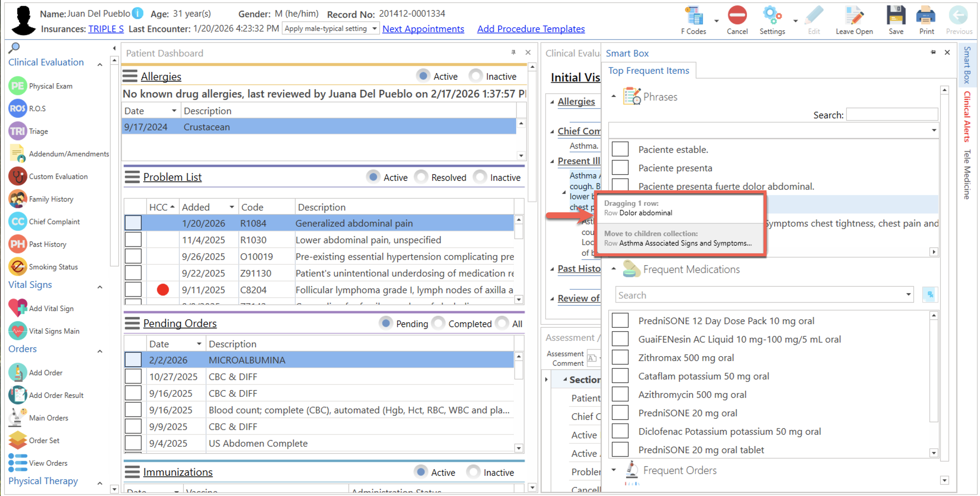Select the Top Frequent Items tab
The width and height of the screenshot is (980, 496).
pos(648,71)
